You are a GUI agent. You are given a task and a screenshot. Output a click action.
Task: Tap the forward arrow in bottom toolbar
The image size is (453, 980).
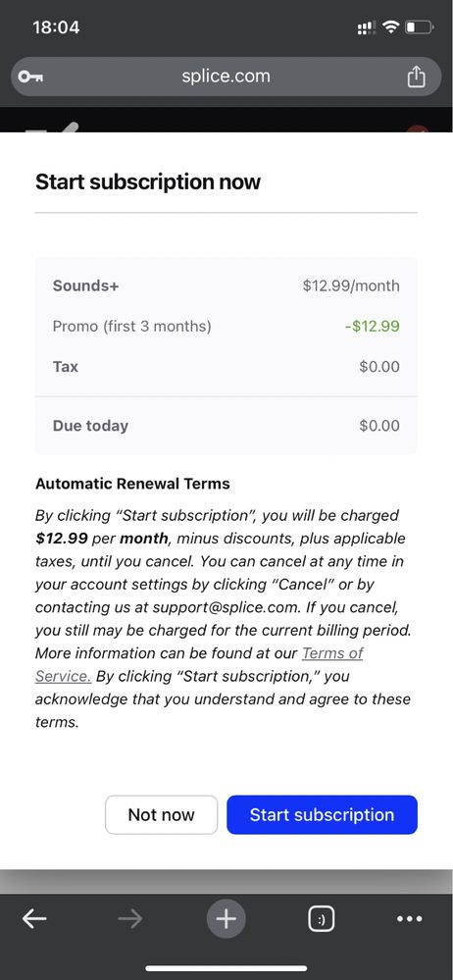pyautogui.click(x=130, y=919)
